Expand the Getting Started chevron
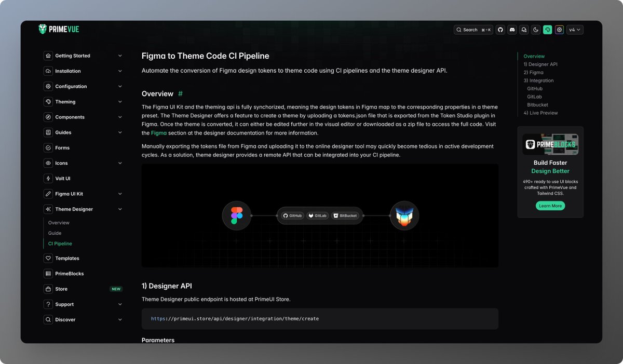 (120, 56)
